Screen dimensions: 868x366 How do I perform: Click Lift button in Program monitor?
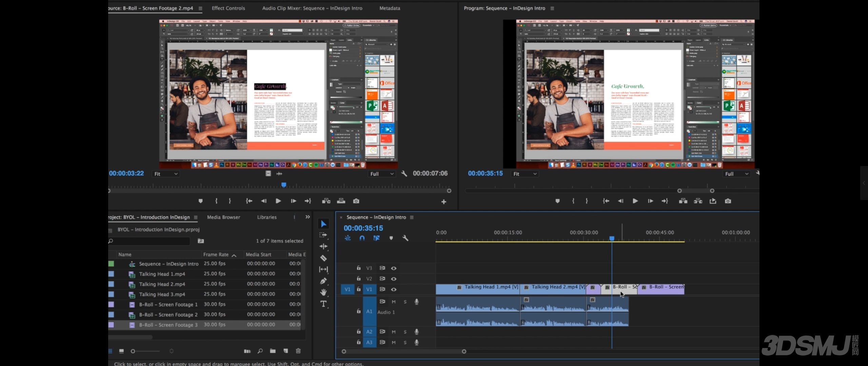[683, 201]
